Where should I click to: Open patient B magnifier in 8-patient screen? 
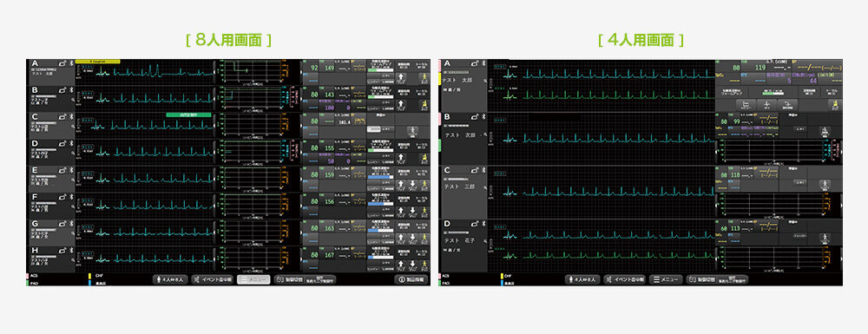click(72, 100)
